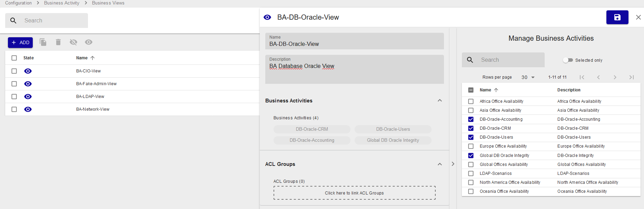Click the copy icon in the toolbar
Viewport: 644px width, 209px height.
tap(43, 42)
